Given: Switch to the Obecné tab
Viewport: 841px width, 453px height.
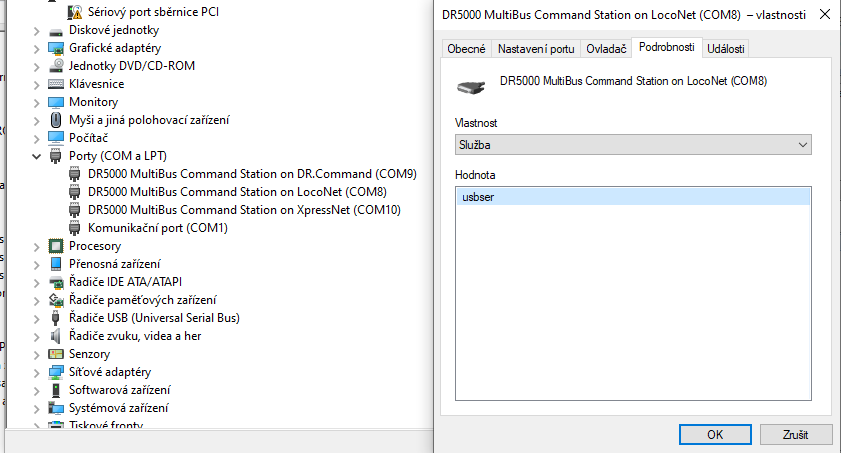Looking at the screenshot, I should 466,48.
